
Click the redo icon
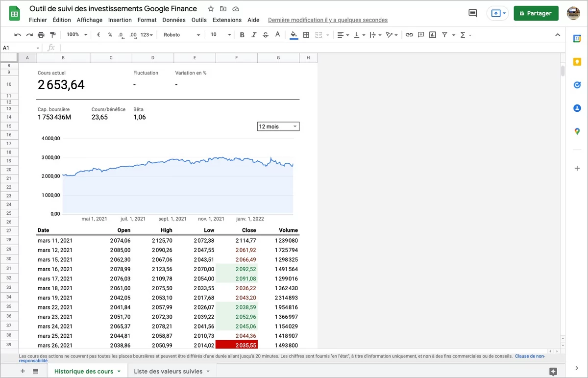[29, 35]
